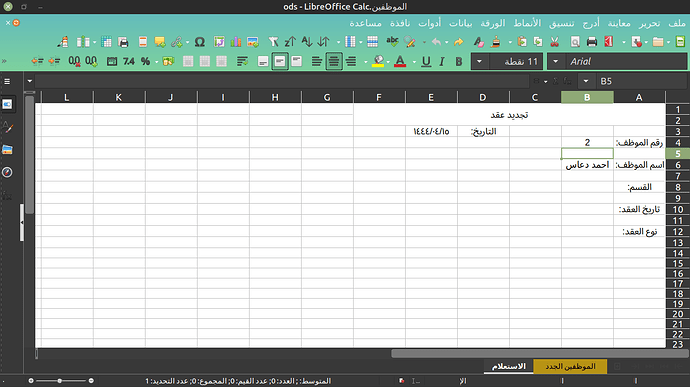Toggle Italic formatting

coord(442,61)
